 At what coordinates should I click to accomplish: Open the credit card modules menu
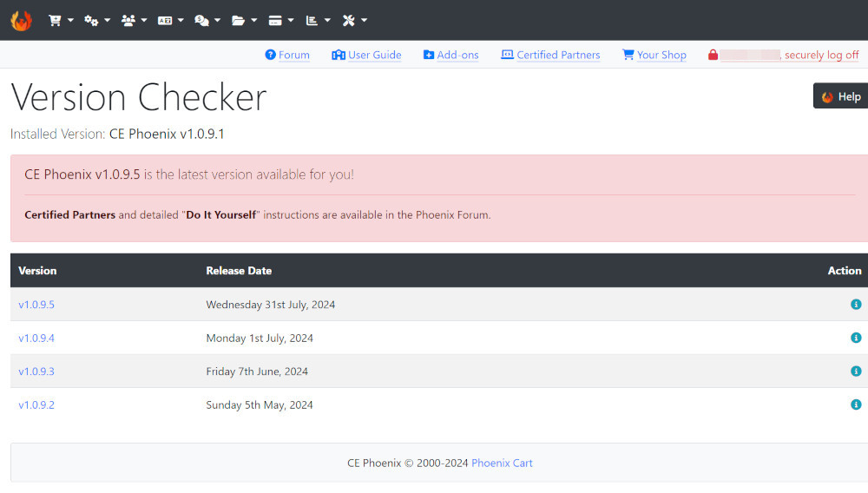(280, 21)
